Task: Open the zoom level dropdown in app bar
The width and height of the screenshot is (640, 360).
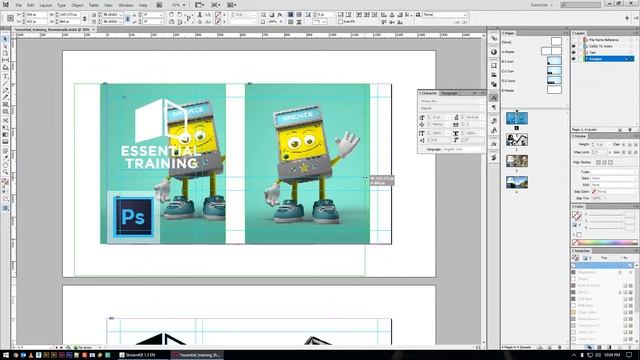Action: (178, 5)
